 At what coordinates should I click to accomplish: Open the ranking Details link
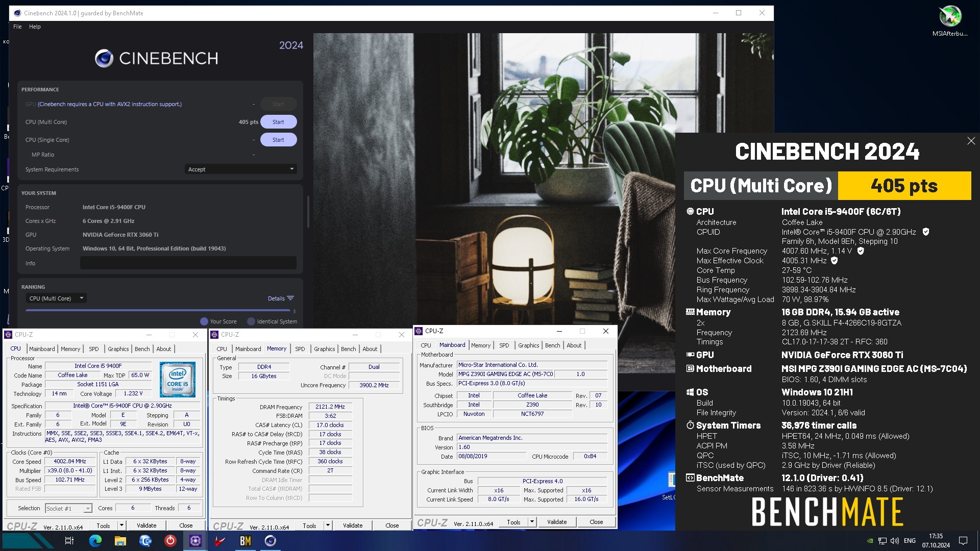(x=276, y=298)
